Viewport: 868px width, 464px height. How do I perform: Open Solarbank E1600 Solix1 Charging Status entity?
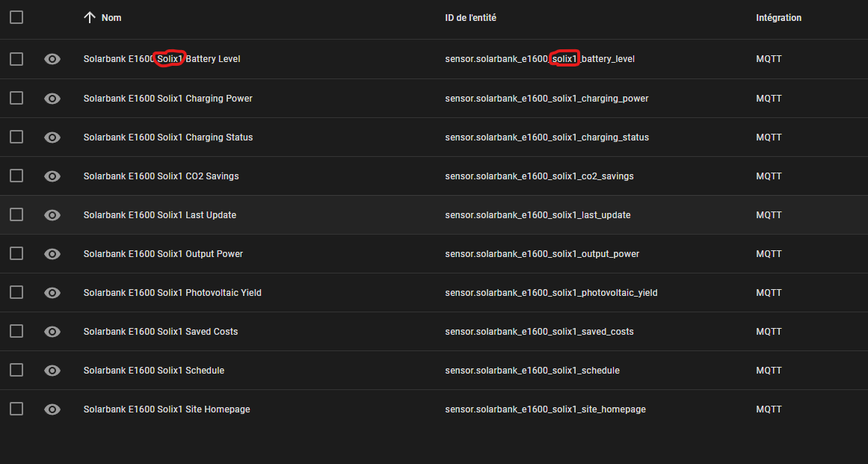coord(167,137)
